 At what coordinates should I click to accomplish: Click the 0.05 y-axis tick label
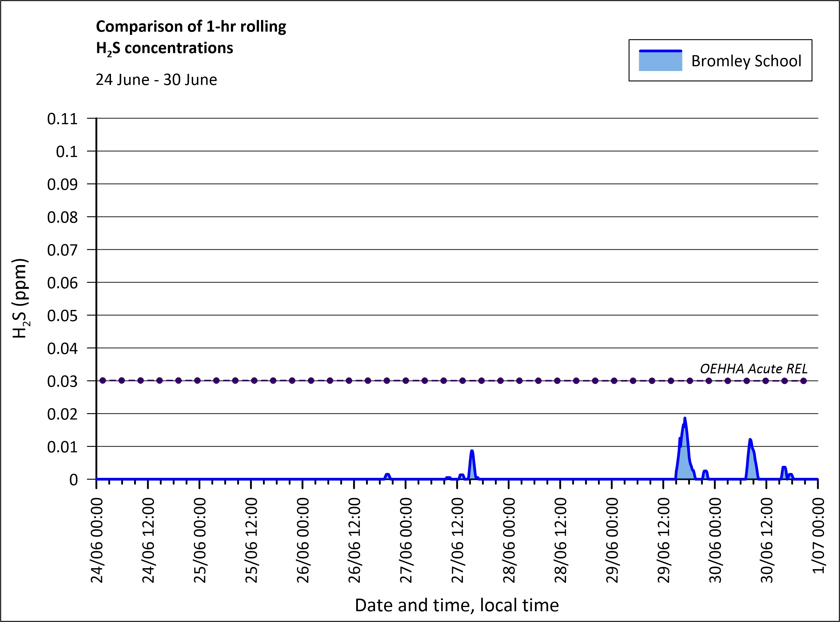tap(63, 316)
